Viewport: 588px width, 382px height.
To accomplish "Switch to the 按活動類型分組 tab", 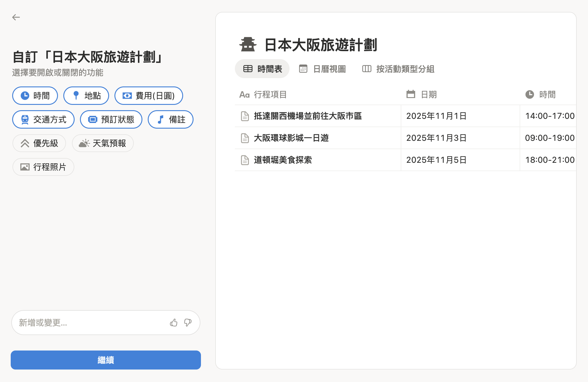I will pos(398,69).
